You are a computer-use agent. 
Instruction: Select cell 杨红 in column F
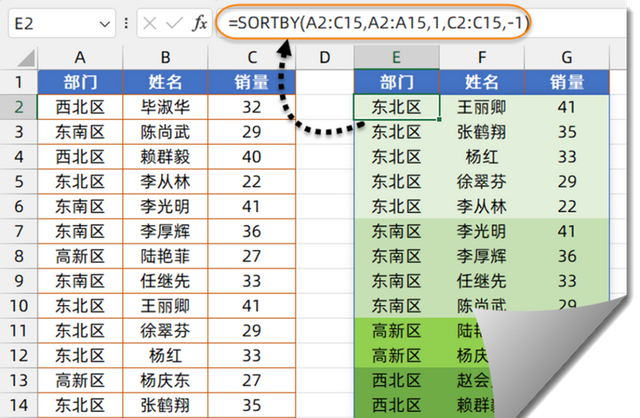(482, 157)
